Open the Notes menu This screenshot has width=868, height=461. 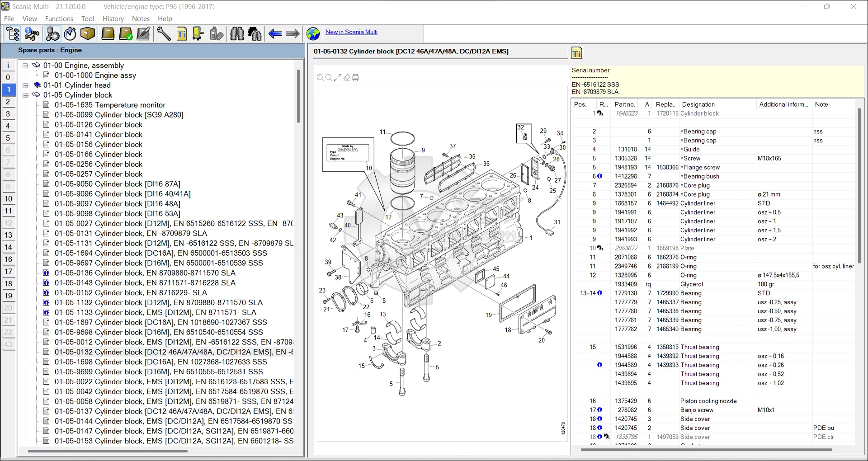pos(141,19)
